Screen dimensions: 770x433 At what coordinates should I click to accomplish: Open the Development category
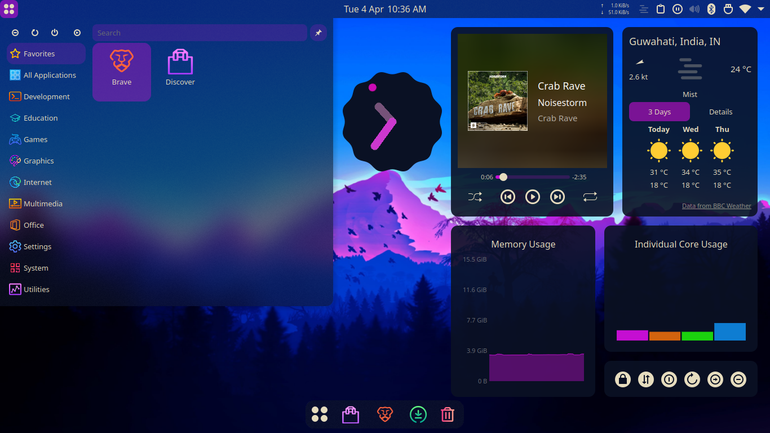46,97
